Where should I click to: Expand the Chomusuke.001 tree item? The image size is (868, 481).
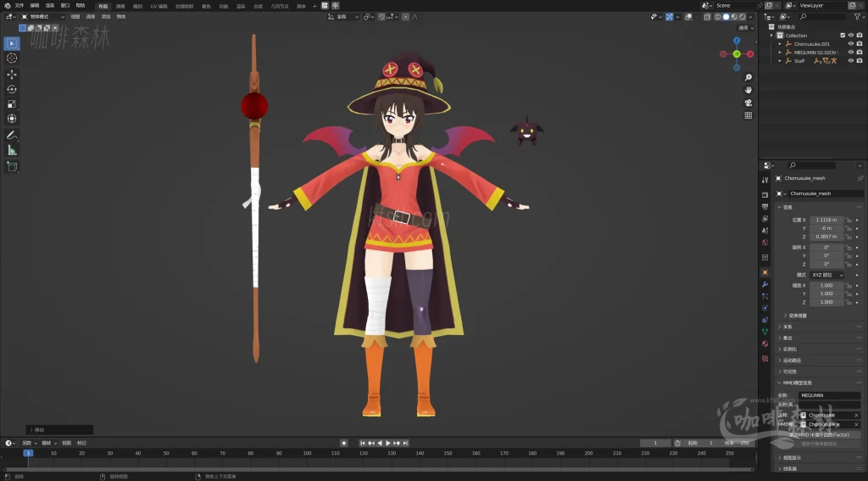pyautogui.click(x=780, y=44)
